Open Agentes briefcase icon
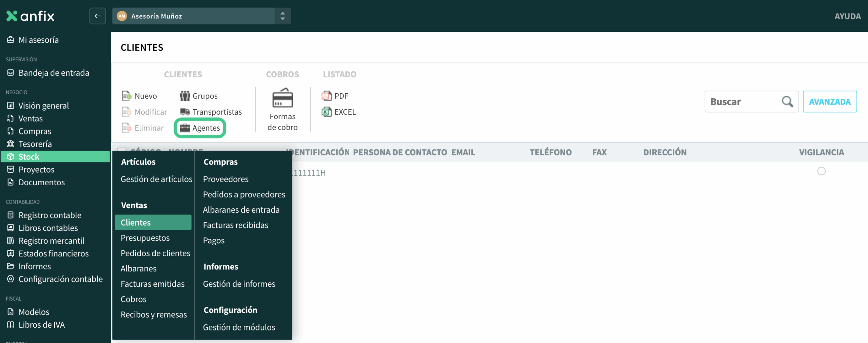 pos(185,128)
